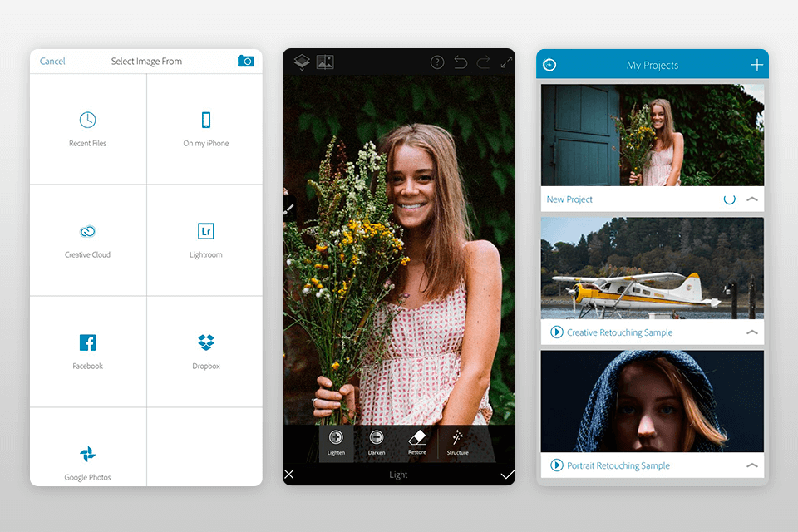This screenshot has height=532, width=798.
Task: Toggle the before/after image comparison icon
Action: tap(324, 62)
